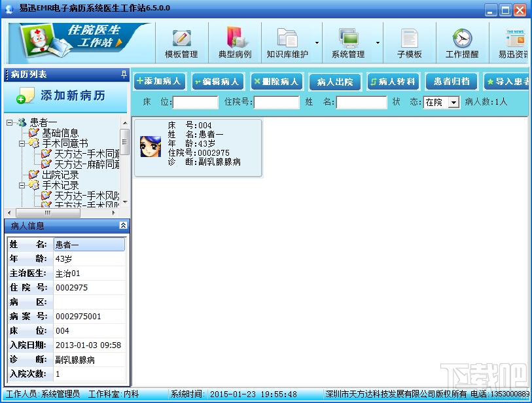Open 知识库维护 knowledge base icon

click(x=287, y=37)
